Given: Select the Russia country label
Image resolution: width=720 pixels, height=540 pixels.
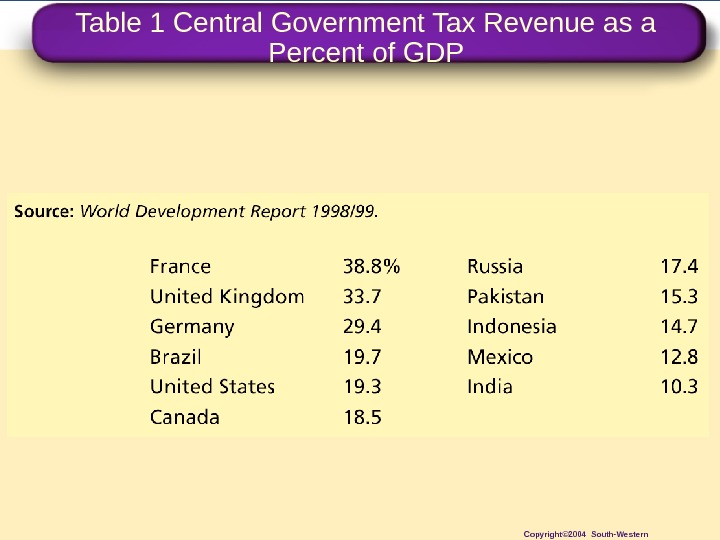Looking at the screenshot, I should (495, 266).
